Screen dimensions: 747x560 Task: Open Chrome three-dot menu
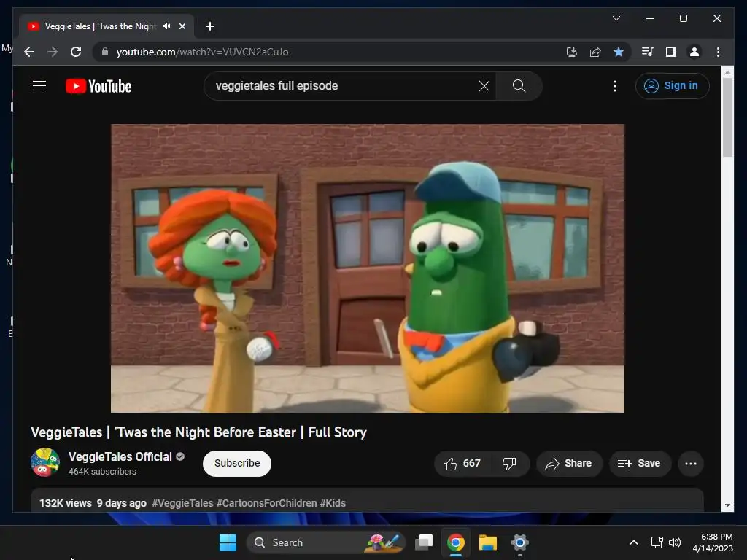click(x=718, y=52)
